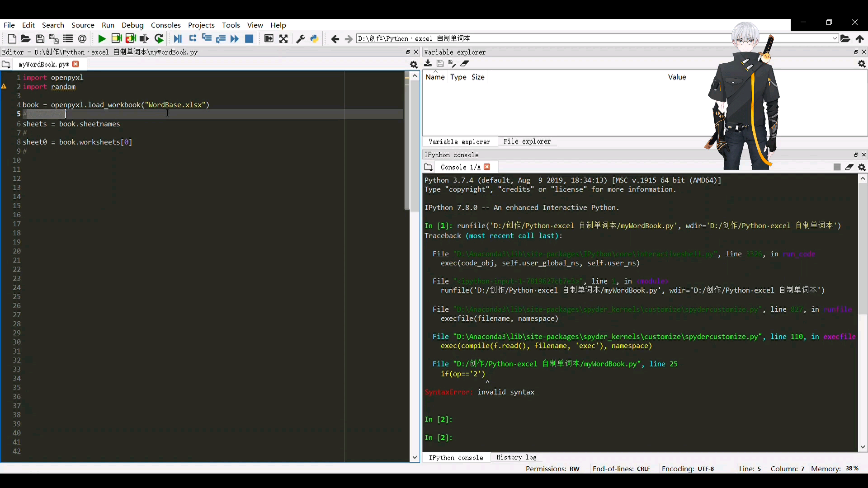Switch to the File explorer tab
Viewport: 868px width, 488px height.
coord(527,141)
